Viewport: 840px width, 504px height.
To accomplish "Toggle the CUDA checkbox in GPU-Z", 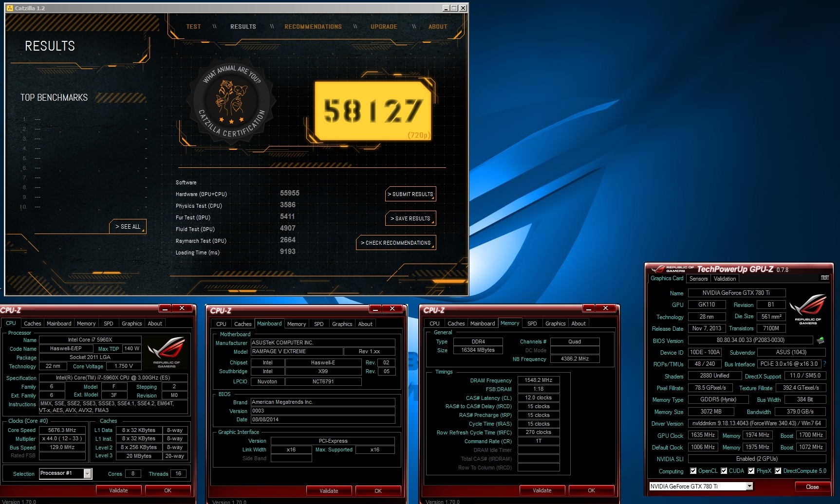I will 724,471.
